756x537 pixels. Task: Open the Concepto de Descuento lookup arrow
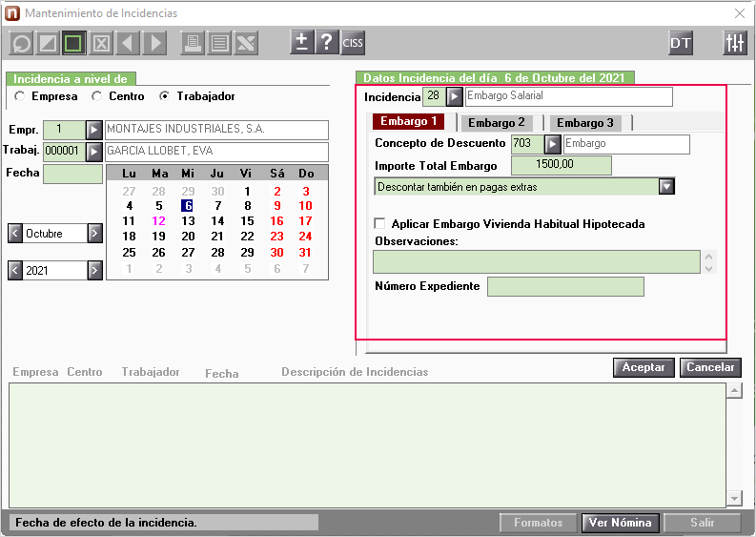(553, 144)
